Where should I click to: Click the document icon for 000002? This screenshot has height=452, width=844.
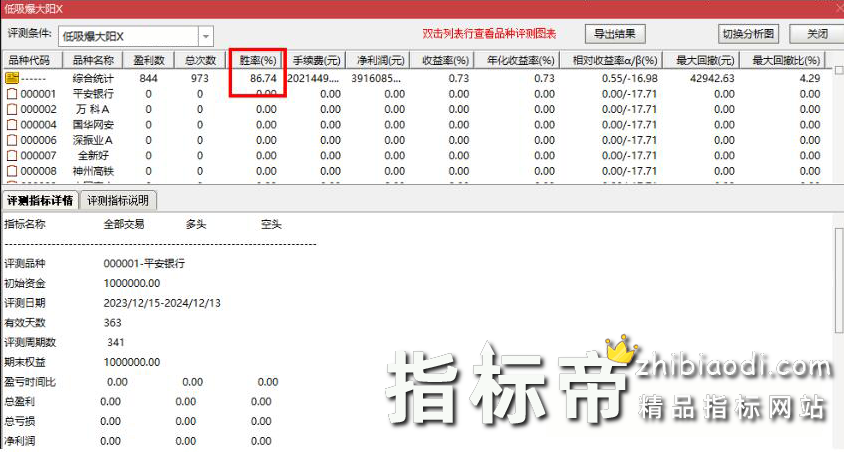[x=12, y=109]
